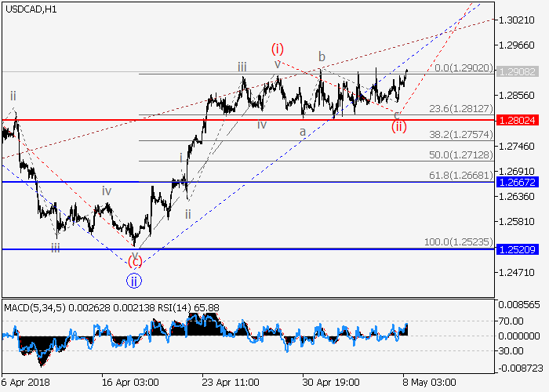Click the USDCAD,H1 chart title
Image resolution: width=549 pixels, height=392 pixels.
29,9
